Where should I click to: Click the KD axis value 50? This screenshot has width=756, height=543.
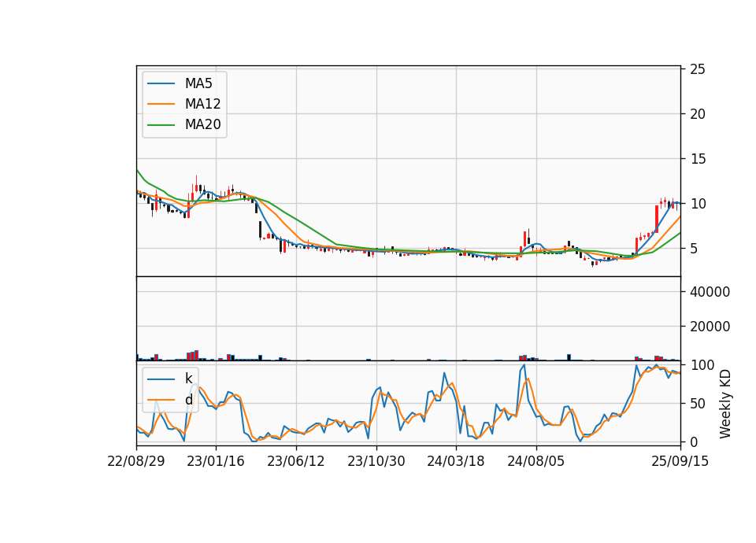point(698,404)
